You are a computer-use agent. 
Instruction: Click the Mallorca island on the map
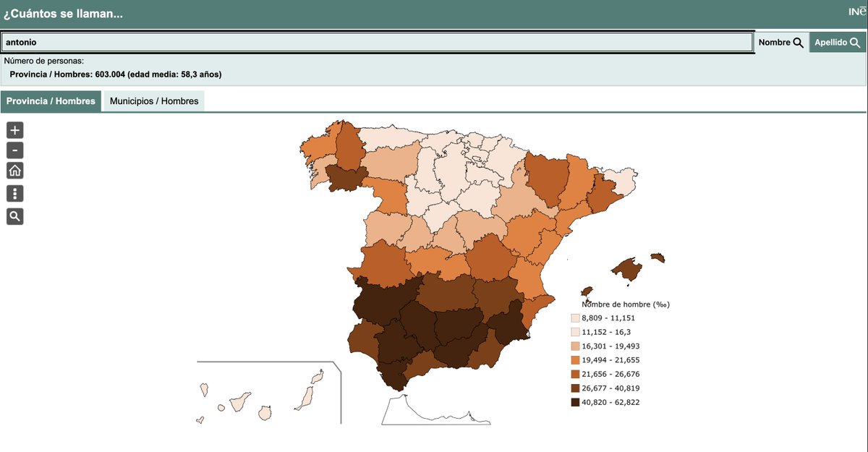(627, 269)
